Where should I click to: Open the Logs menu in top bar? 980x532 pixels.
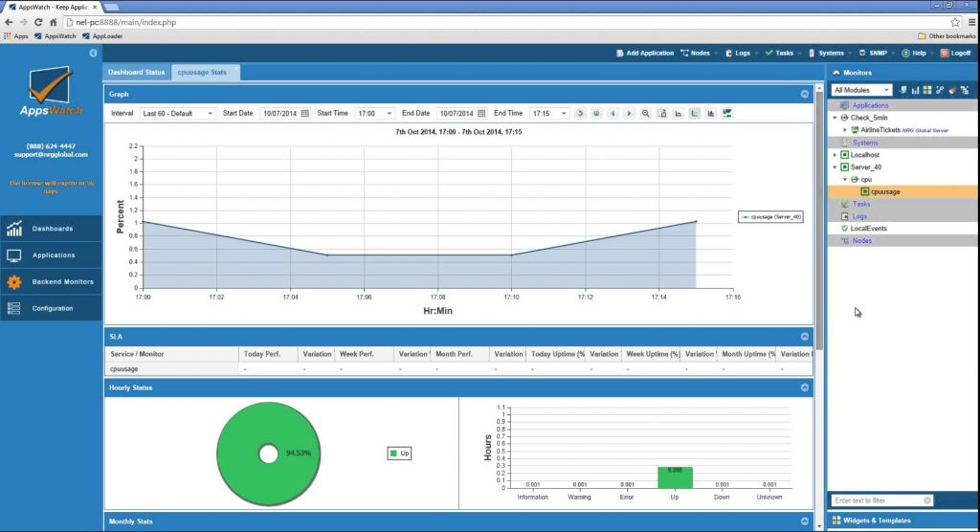click(742, 54)
